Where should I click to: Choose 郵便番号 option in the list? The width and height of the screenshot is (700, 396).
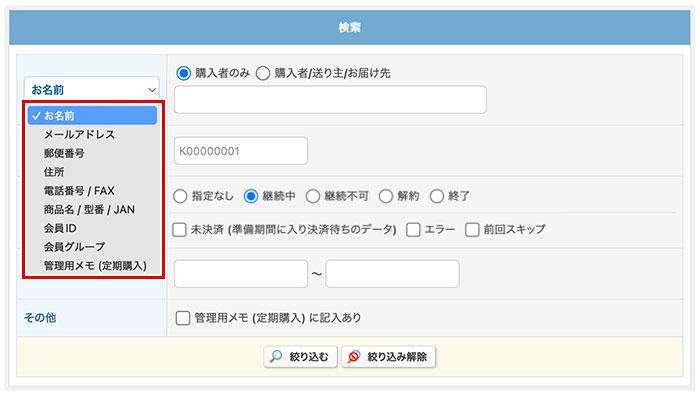pyautogui.click(x=64, y=153)
